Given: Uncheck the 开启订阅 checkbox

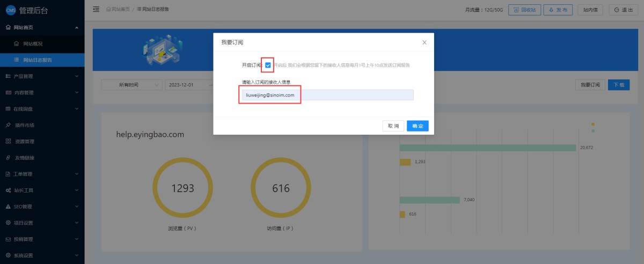Looking at the screenshot, I should tap(268, 65).
